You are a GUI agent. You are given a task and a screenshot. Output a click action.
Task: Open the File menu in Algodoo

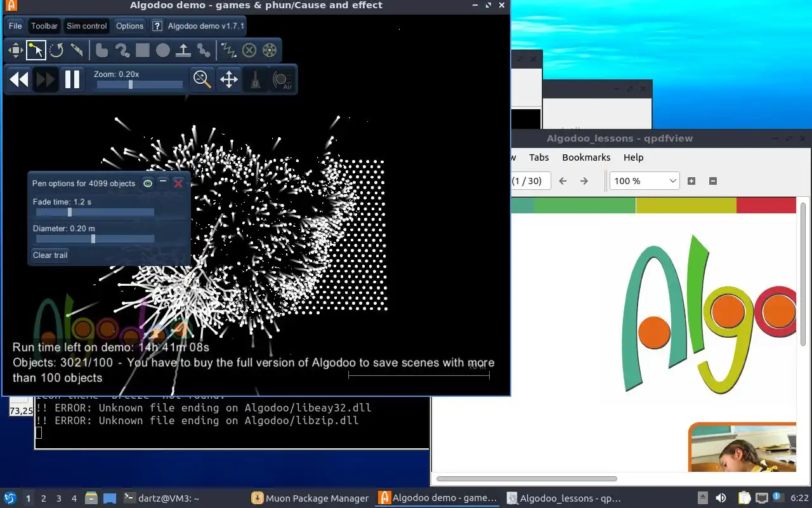pos(15,26)
